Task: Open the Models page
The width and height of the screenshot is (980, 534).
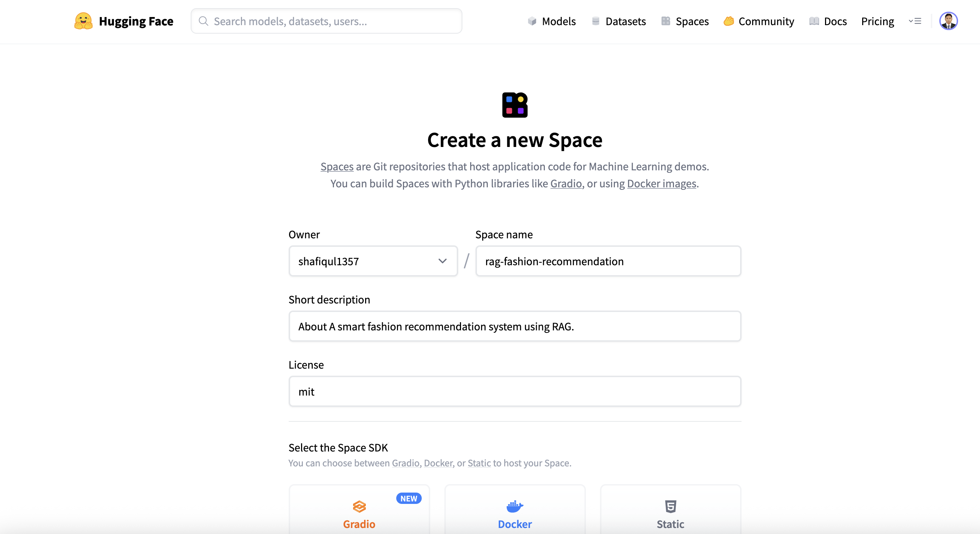Action: pos(552,21)
